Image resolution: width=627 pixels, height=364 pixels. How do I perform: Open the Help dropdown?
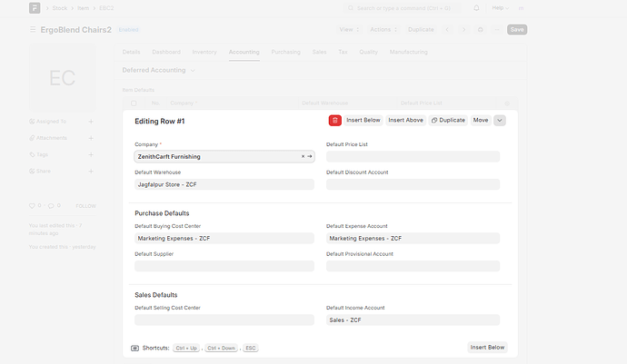click(501, 8)
